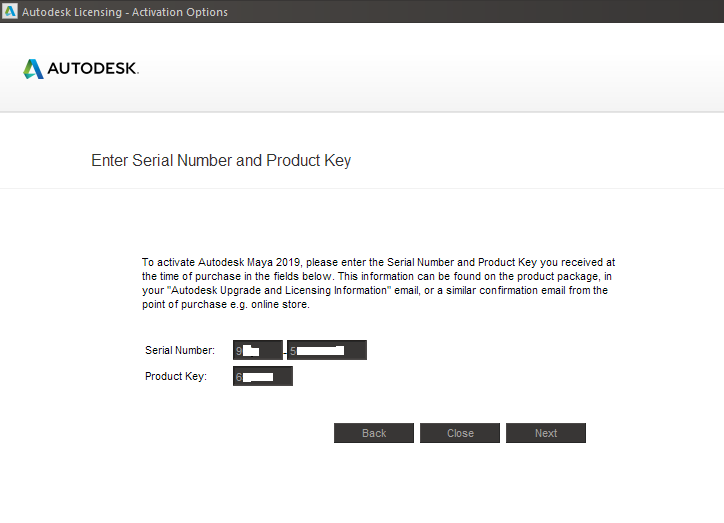Screen dimensions: 724x523
Task: Click the first Serial Number box
Action: (258, 350)
